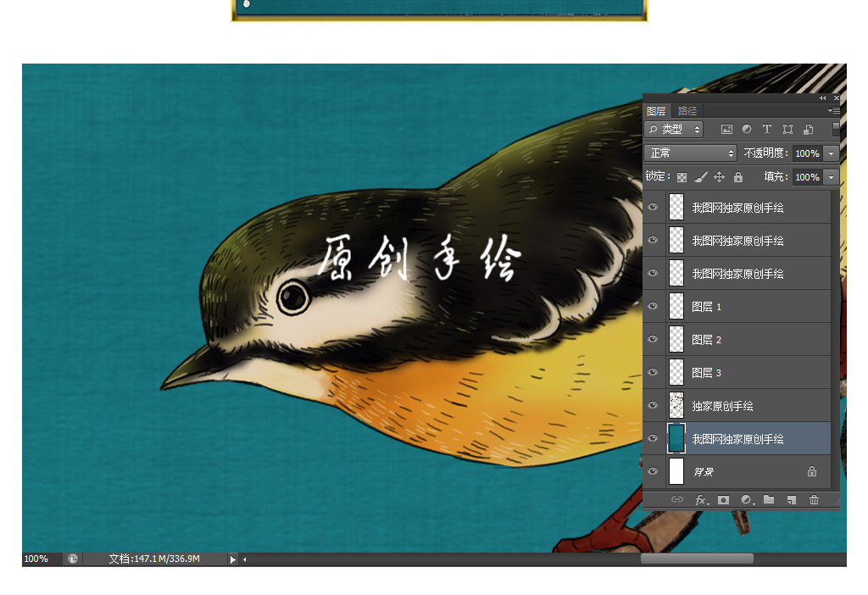Filter for adjustment layers icon
868x595 pixels.
coord(747,130)
